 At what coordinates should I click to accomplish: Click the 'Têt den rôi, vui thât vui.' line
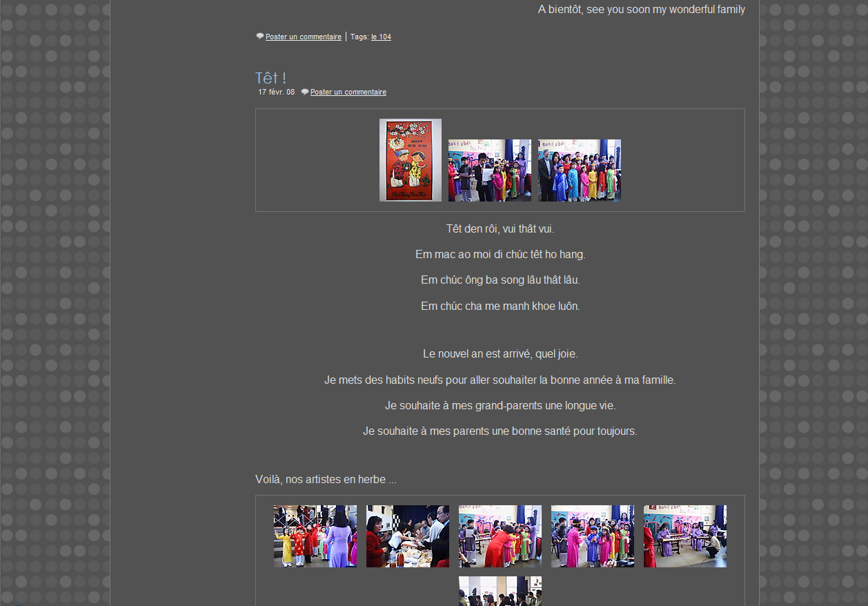point(500,229)
